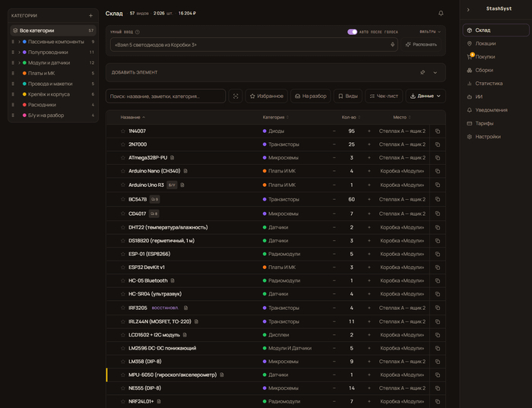
Task: Open the Тарифы section
Action: 496,123
